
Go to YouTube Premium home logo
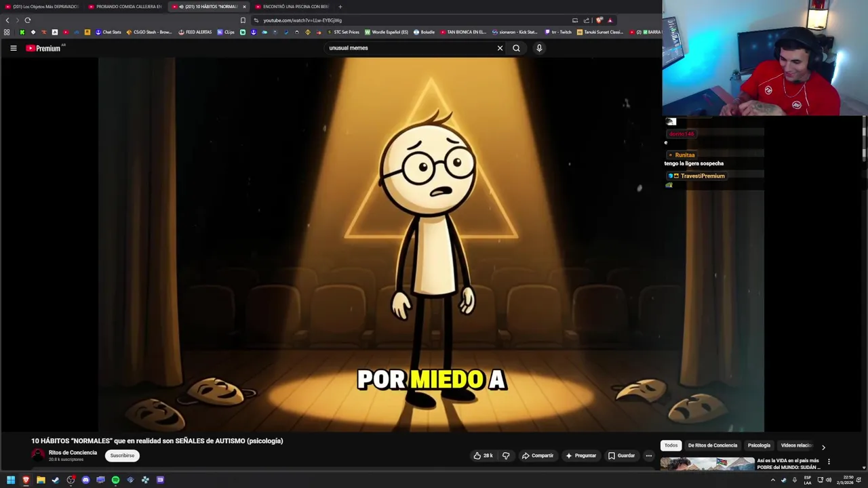[x=43, y=48]
